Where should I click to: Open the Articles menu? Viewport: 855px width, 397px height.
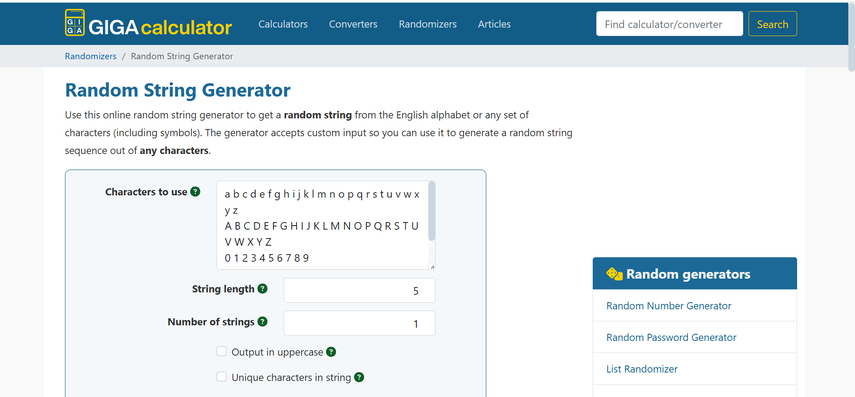(x=494, y=24)
